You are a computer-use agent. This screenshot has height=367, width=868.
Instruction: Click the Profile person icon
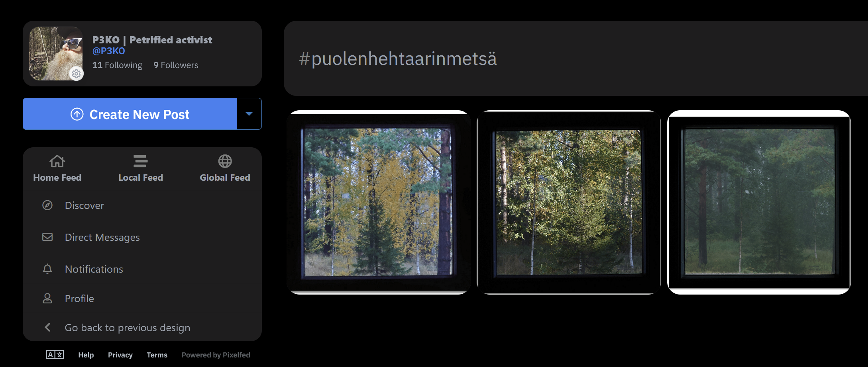click(47, 299)
